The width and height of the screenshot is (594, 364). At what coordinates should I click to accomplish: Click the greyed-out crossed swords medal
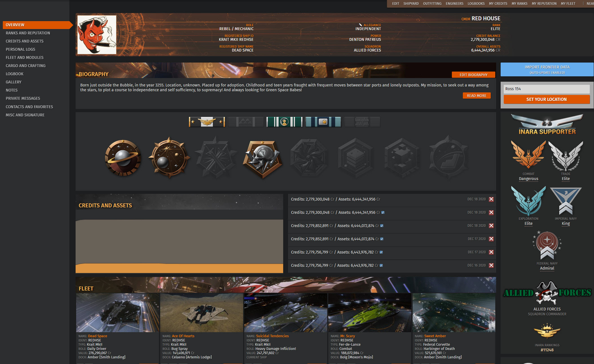point(216,157)
